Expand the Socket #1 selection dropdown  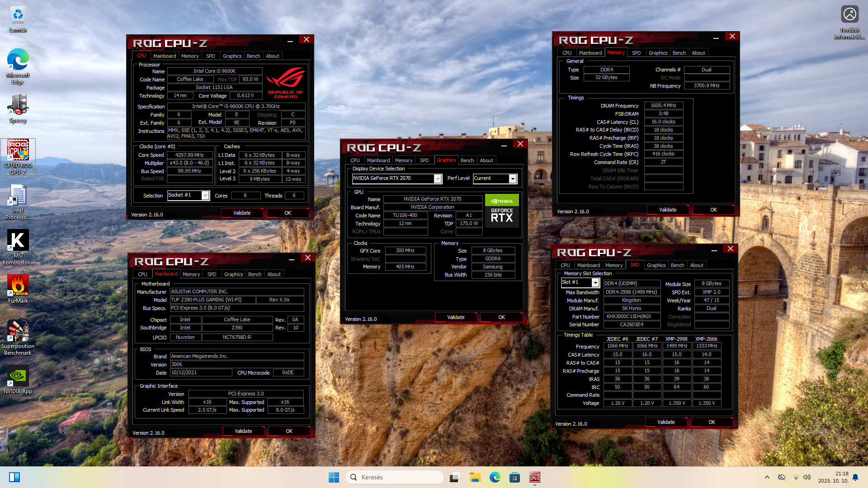point(205,195)
